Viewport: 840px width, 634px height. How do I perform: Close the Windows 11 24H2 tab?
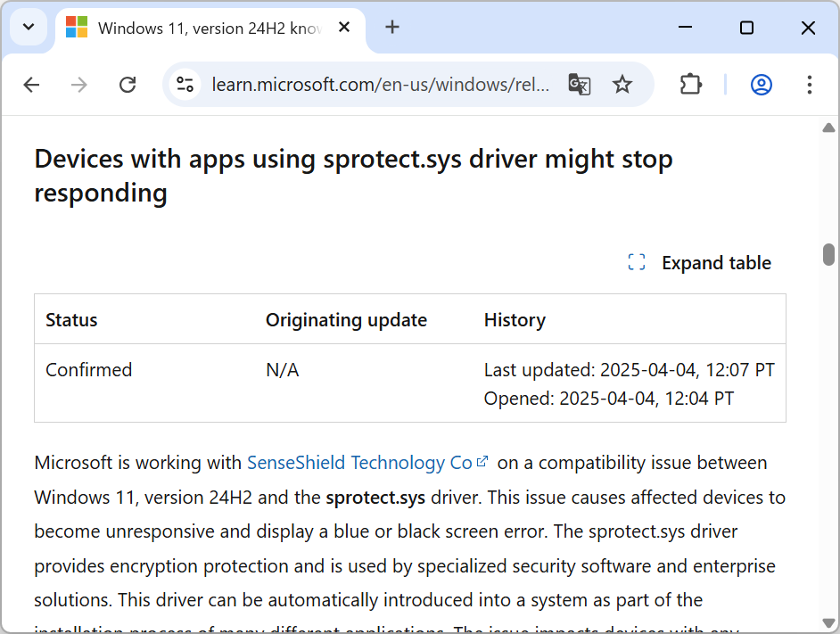tap(344, 27)
